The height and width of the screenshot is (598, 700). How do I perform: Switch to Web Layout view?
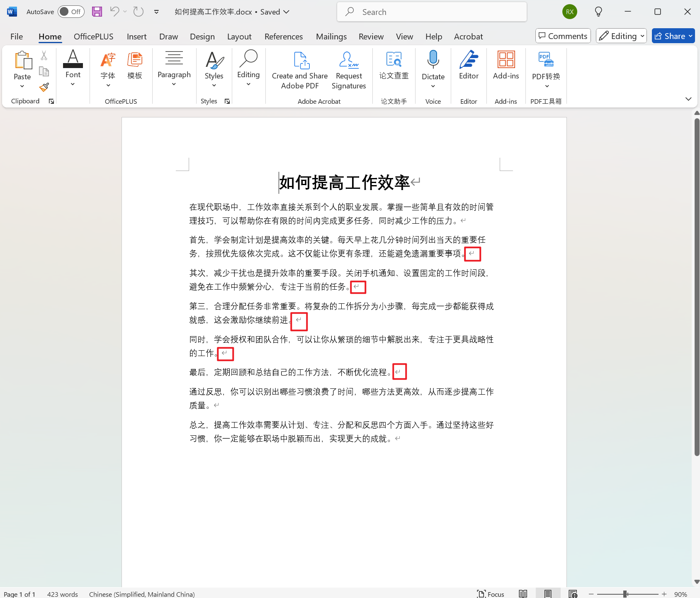coord(573,593)
